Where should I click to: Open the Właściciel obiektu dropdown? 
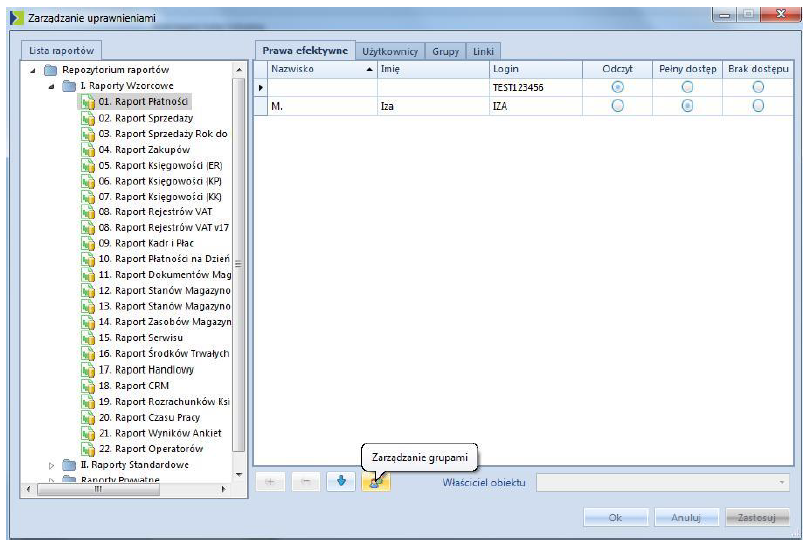[x=781, y=483]
